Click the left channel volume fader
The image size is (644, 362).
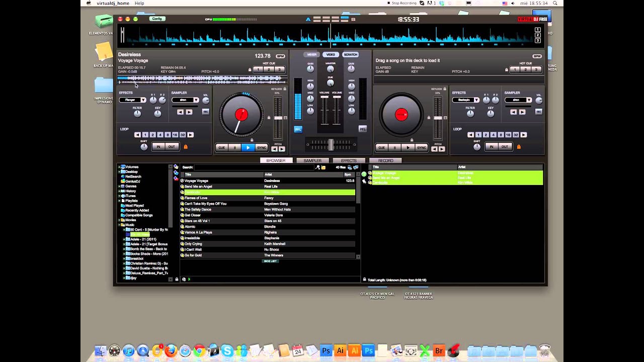pos(325,98)
